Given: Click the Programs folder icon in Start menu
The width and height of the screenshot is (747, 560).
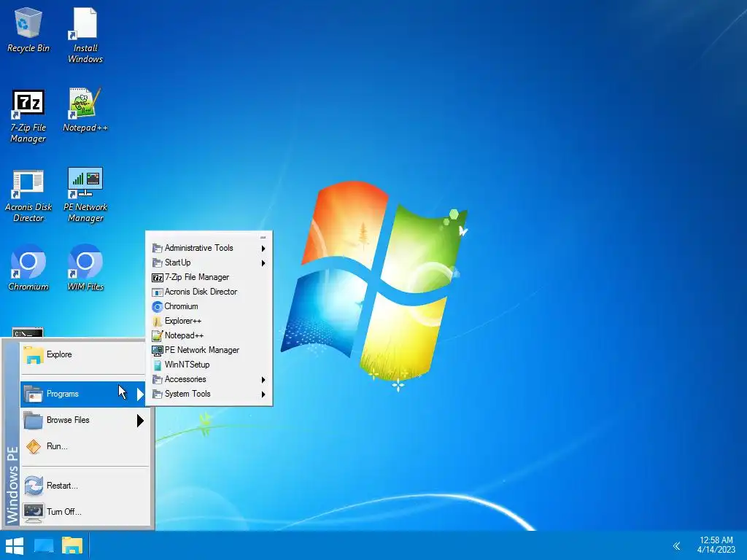Looking at the screenshot, I should point(34,394).
